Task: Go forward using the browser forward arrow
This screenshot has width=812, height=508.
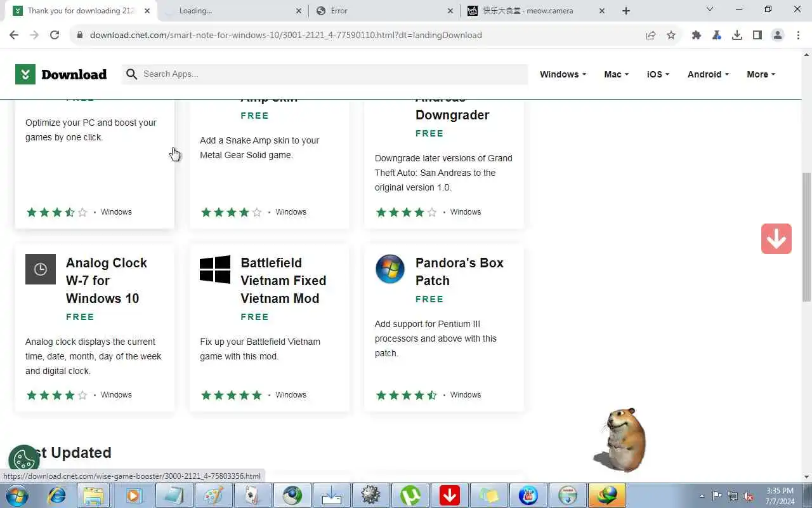Action: (34, 35)
